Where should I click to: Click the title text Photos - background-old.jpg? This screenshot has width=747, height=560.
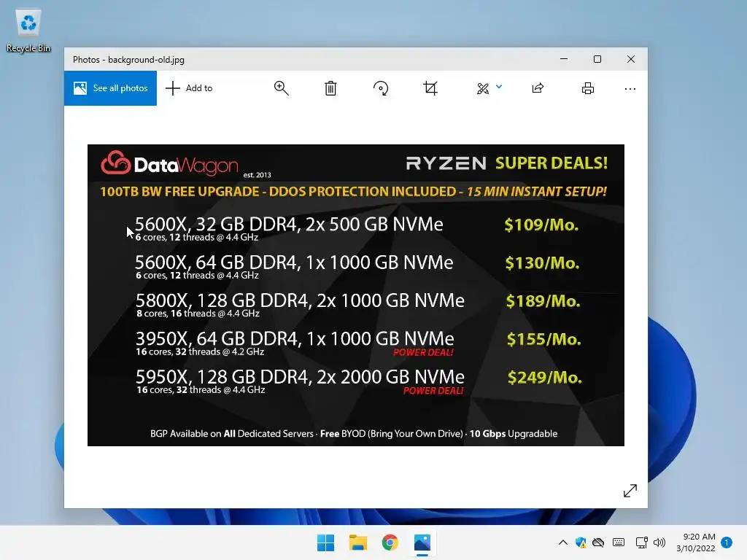[x=128, y=60]
